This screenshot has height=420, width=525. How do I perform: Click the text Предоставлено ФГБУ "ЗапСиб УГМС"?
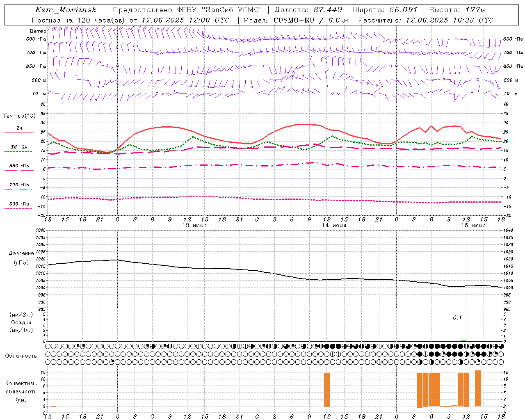pyautogui.click(x=187, y=10)
